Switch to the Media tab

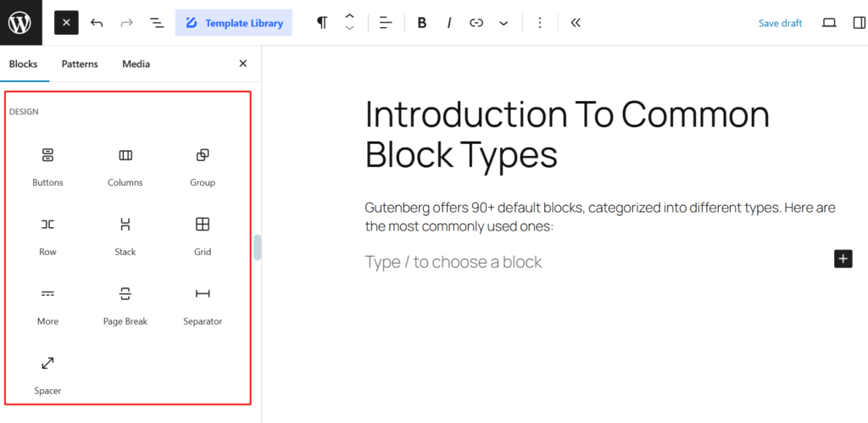(136, 64)
